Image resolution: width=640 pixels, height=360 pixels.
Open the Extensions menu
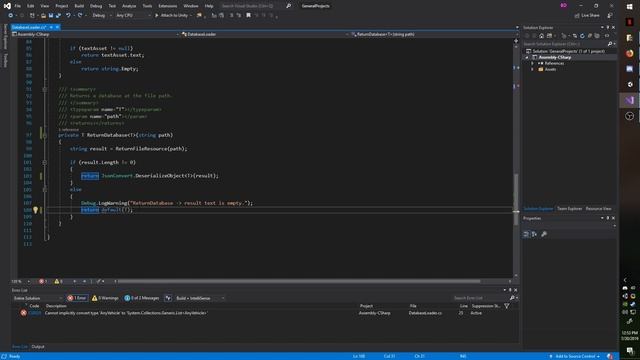pyautogui.click(x=167, y=6)
